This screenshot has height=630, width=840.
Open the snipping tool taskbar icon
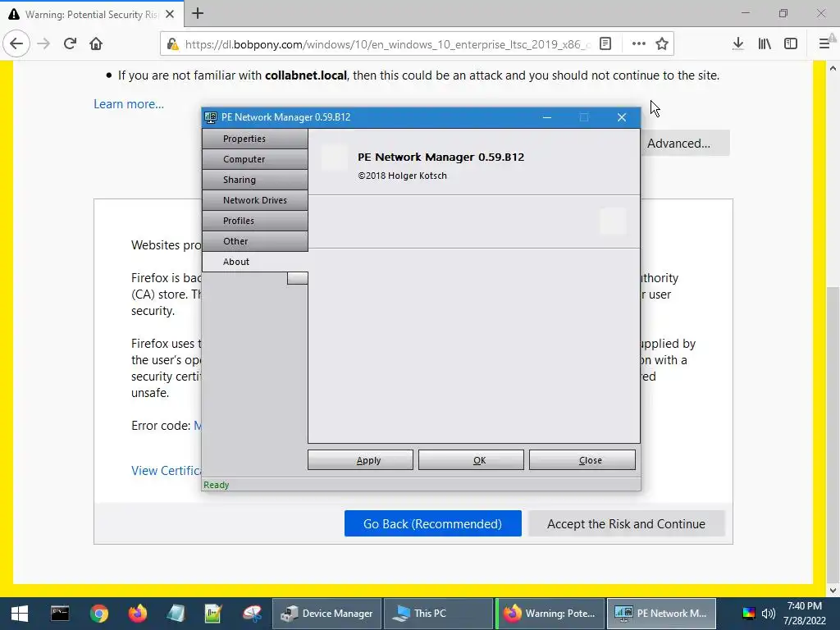pyautogui.click(x=252, y=614)
